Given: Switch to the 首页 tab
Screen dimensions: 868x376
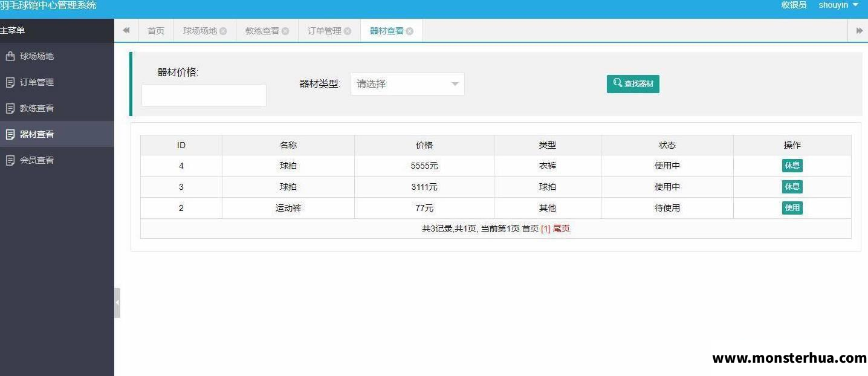Looking at the screenshot, I should pyautogui.click(x=156, y=31).
